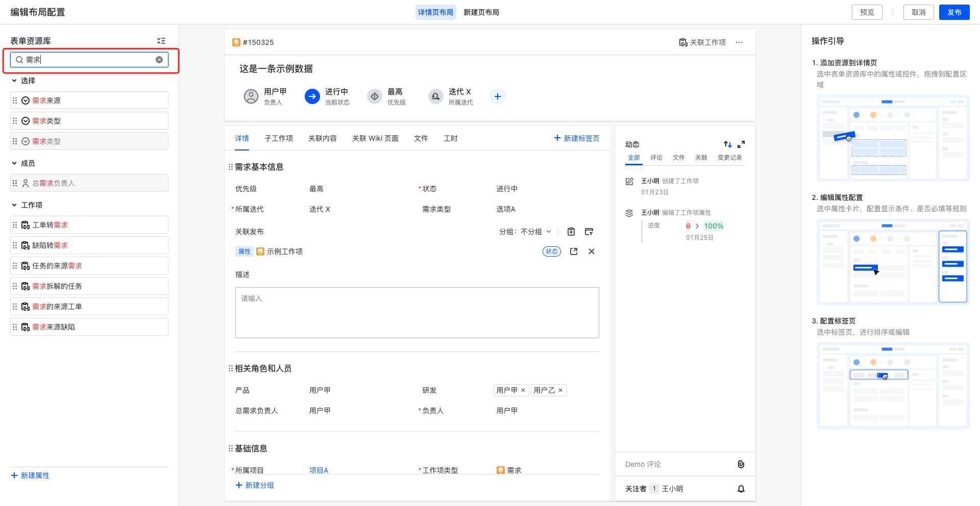Select 评论 tab in 动态

[x=656, y=158]
